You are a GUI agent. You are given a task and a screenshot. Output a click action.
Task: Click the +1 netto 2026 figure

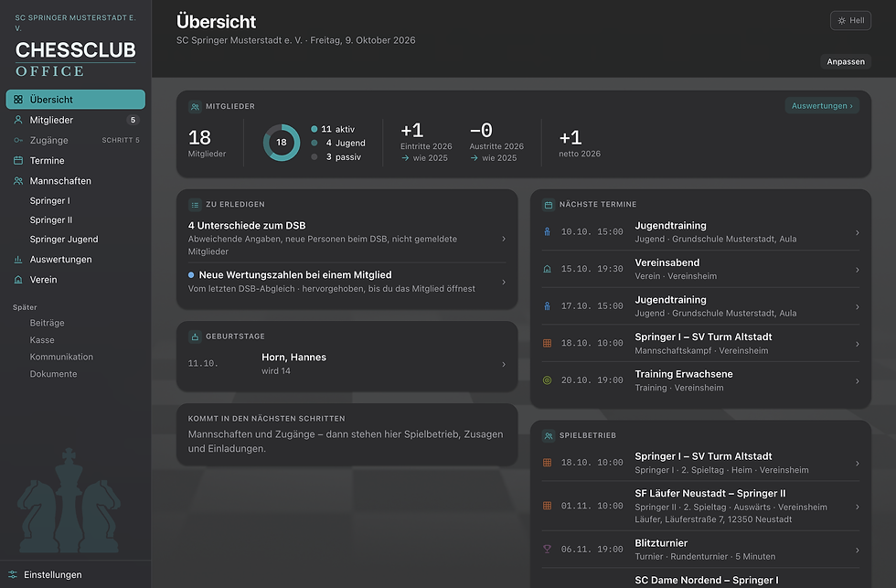tap(580, 143)
